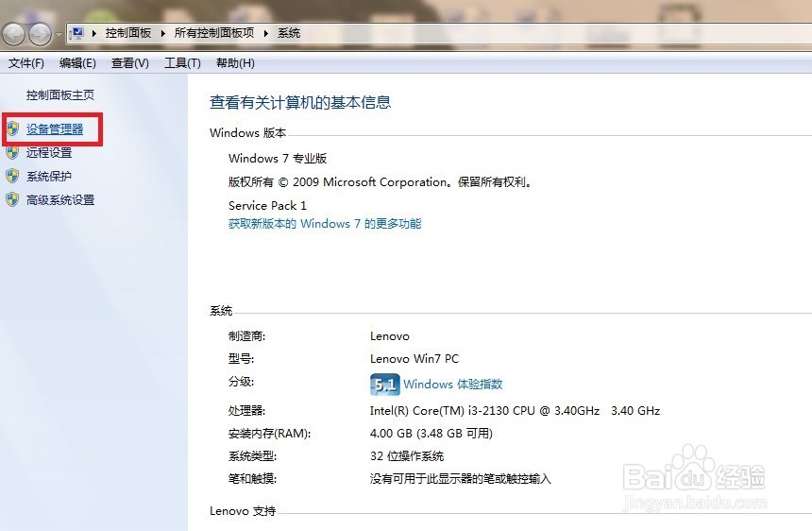Open 系统保护 link
The width and height of the screenshot is (812, 531).
click(x=49, y=177)
